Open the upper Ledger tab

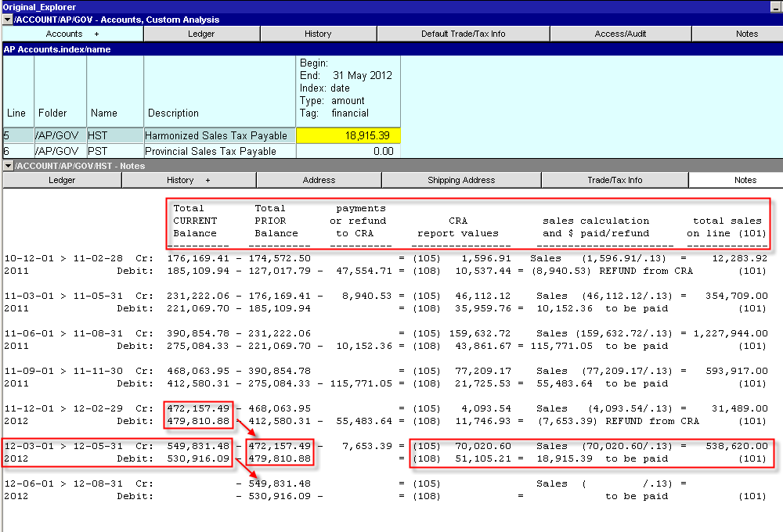point(201,34)
